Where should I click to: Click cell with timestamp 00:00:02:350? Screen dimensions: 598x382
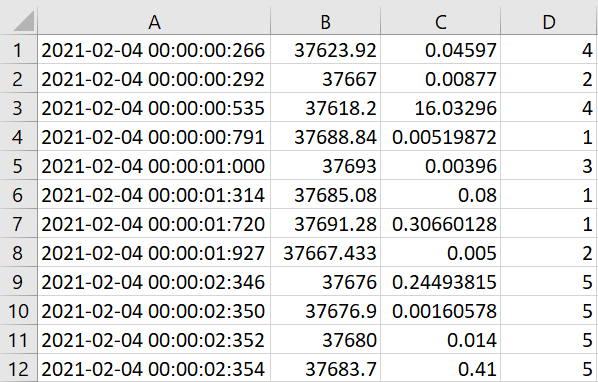pyautogui.click(x=154, y=310)
